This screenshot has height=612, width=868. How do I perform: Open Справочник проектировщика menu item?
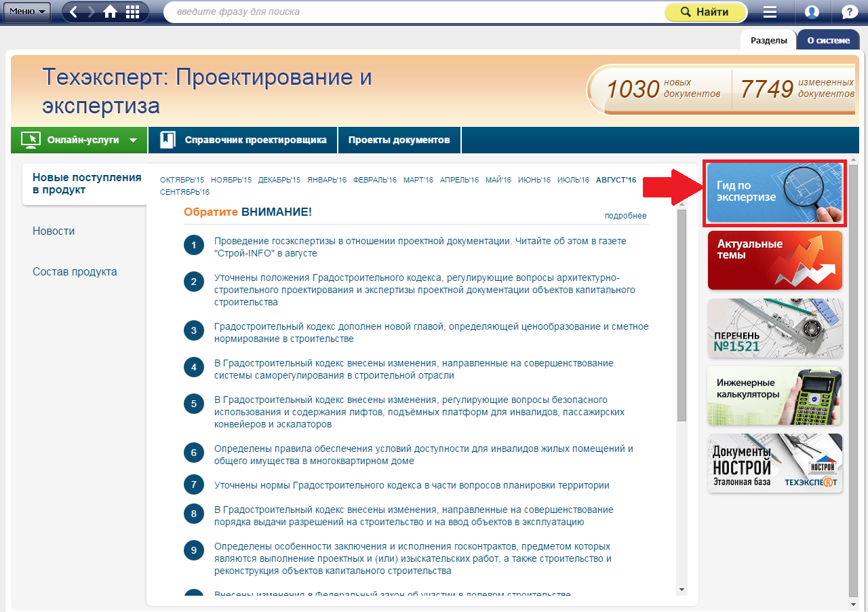click(243, 140)
